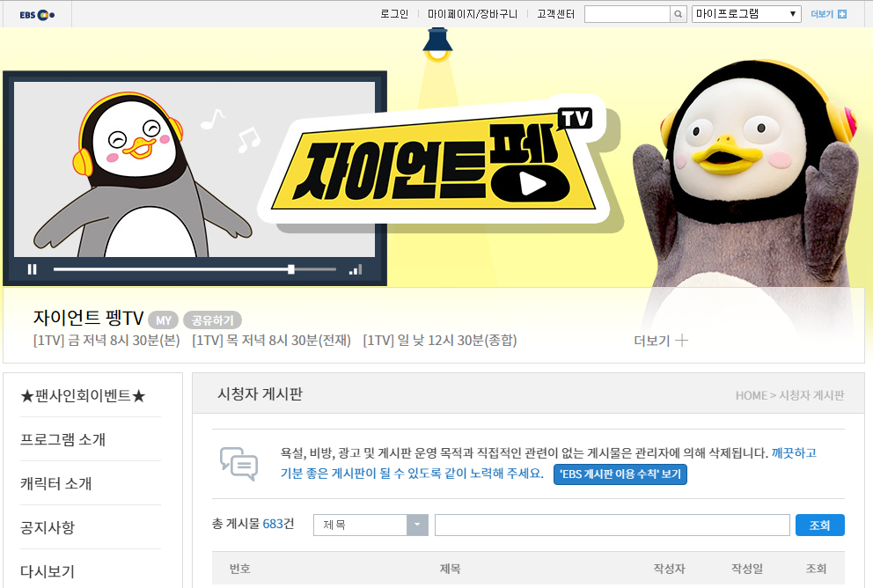Click the 작성일 column header

[x=747, y=569]
